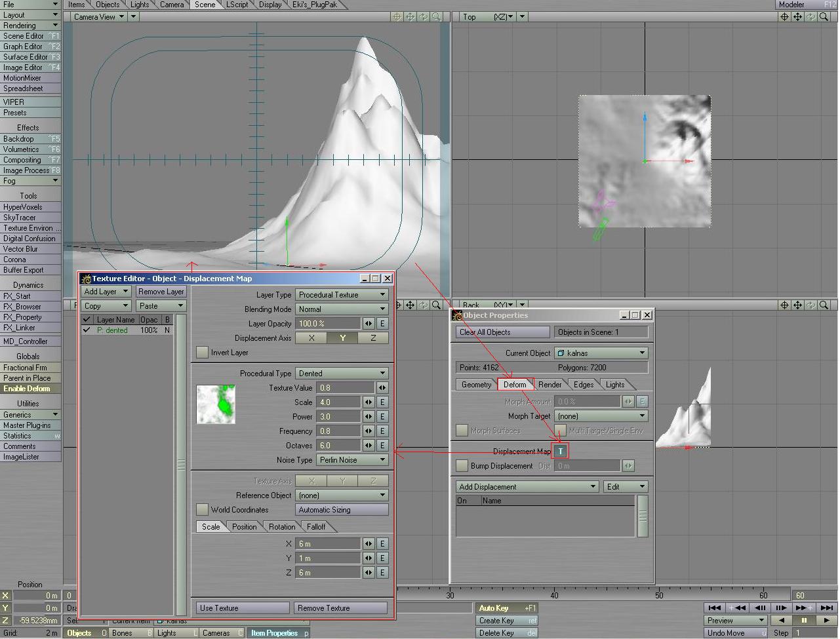Click the center-view icon of Top viewport
Image resolution: width=840 pixels, height=639 pixels.
tap(784, 17)
